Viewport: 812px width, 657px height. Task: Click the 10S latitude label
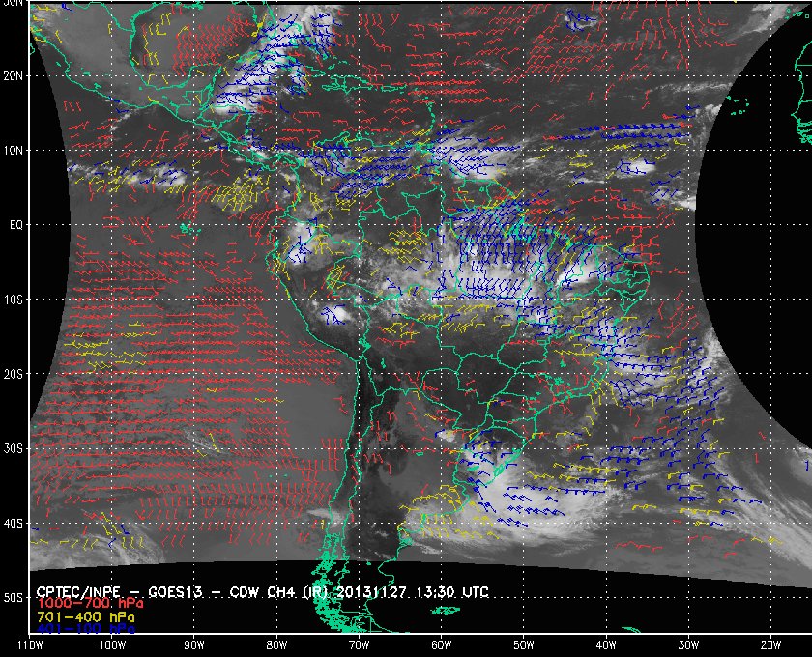point(13,300)
